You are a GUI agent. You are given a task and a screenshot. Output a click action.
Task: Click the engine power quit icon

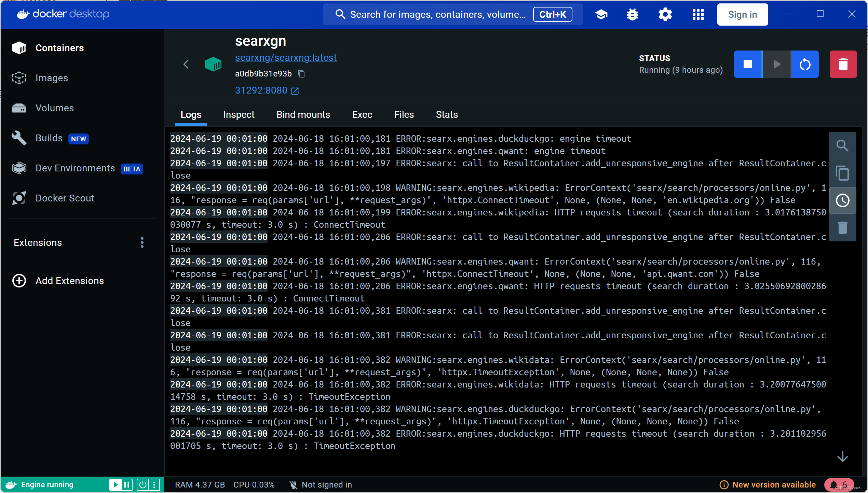coord(143,484)
